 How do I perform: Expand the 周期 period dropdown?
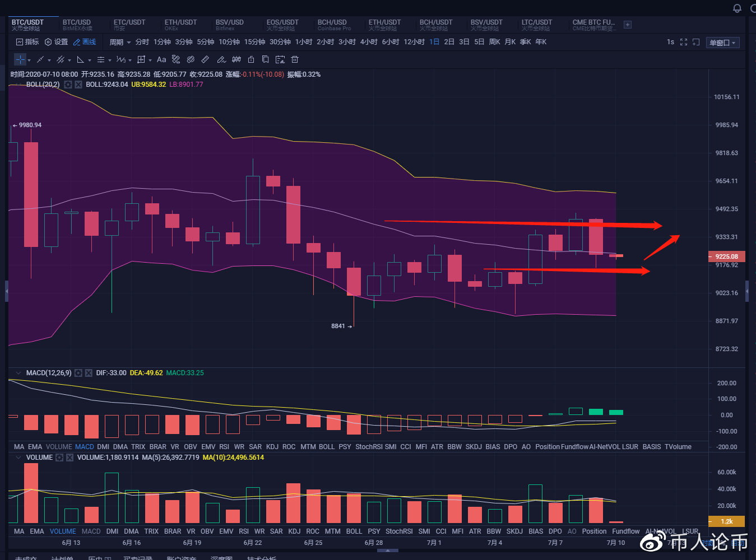[x=120, y=42]
